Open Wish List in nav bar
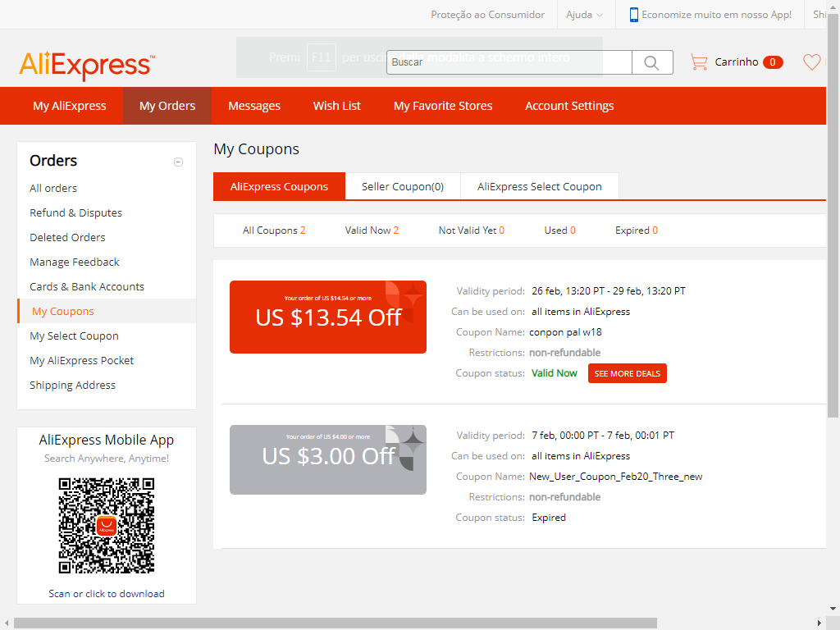 pyautogui.click(x=336, y=106)
